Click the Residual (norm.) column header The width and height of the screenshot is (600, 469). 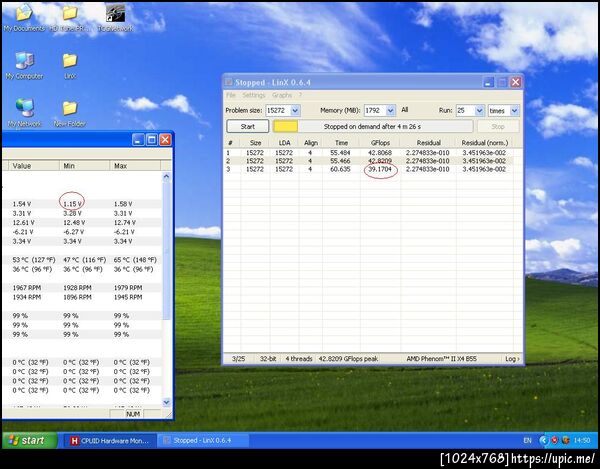click(x=484, y=143)
